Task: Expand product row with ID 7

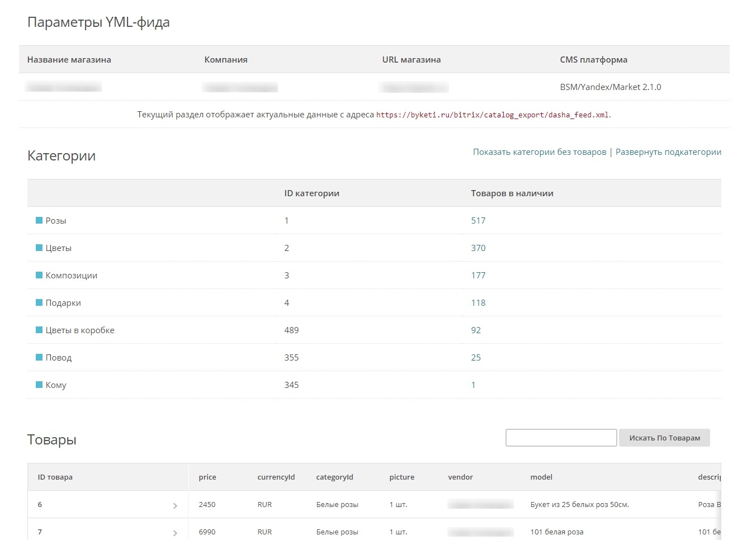Action: pos(175,533)
